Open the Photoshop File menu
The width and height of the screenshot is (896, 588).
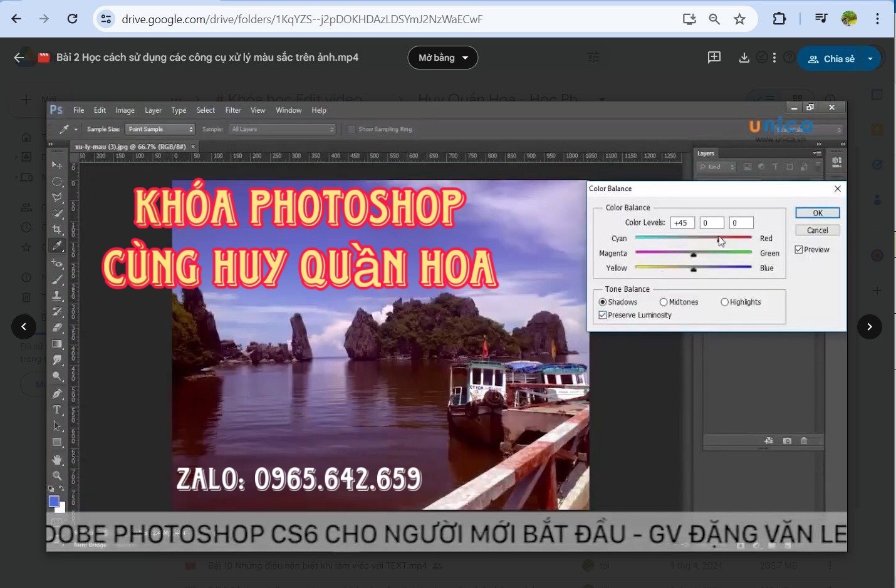[x=78, y=110]
